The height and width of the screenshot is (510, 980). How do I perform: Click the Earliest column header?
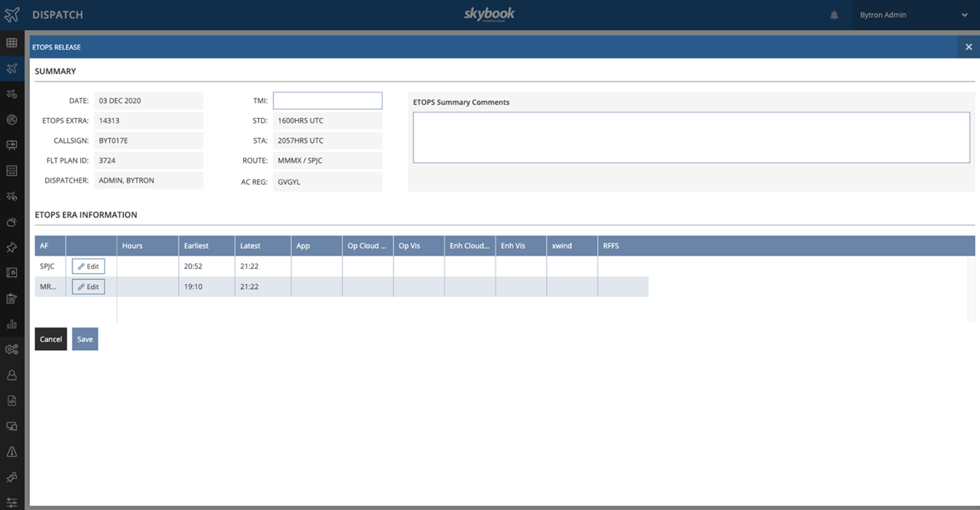point(207,246)
